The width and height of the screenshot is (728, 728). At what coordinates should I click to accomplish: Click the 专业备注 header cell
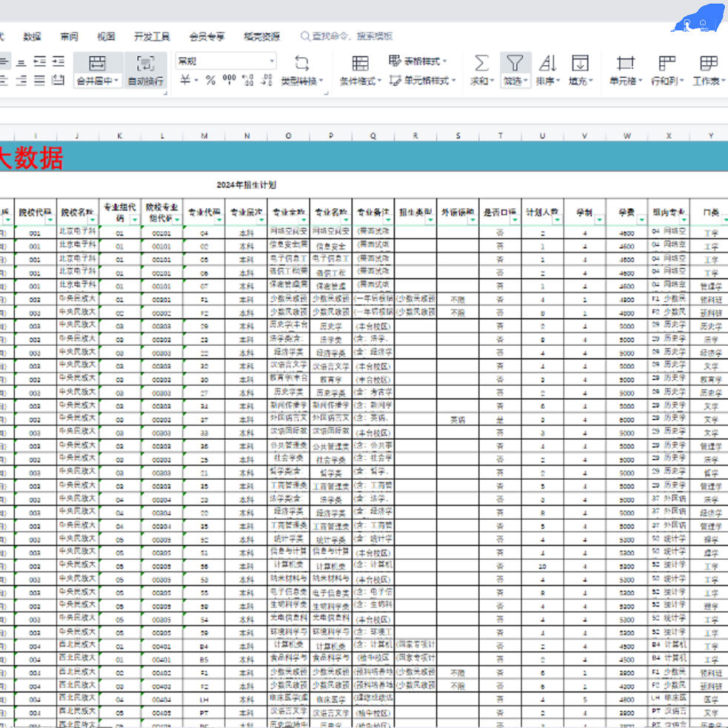(x=373, y=212)
